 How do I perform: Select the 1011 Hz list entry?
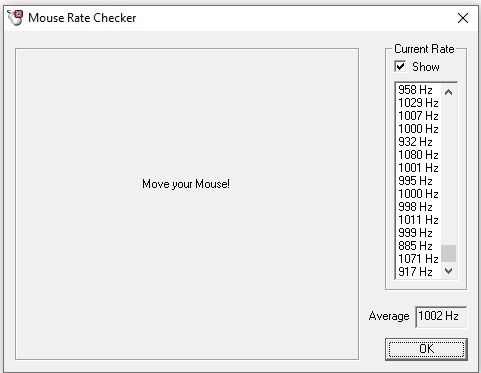click(418, 220)
